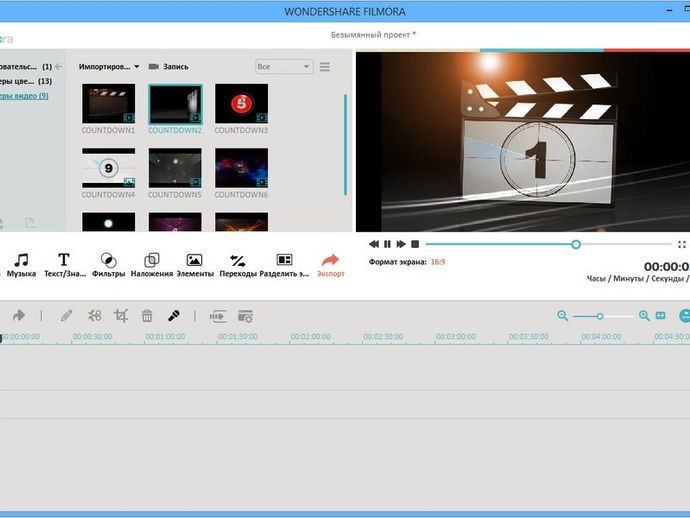Zoom out the timeline with magnifier minus
Viewport: 690px width, 518px height.
click(x=562, y=316)
